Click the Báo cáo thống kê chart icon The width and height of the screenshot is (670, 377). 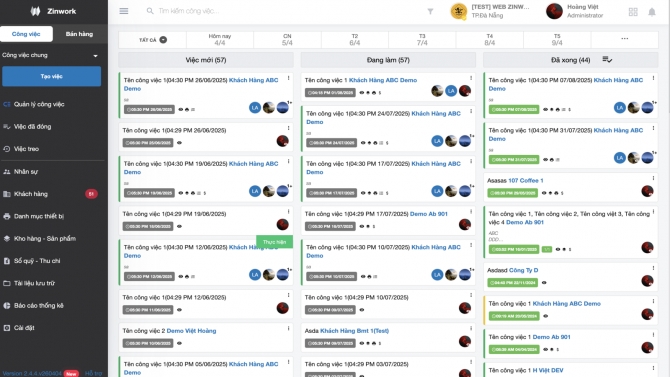point(6,305)
